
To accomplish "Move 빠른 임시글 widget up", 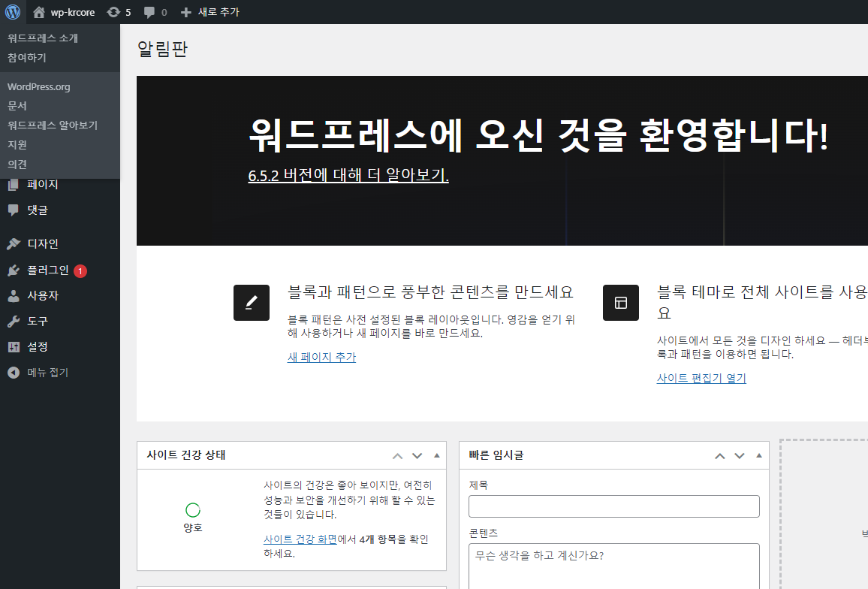I will [719, 456].
